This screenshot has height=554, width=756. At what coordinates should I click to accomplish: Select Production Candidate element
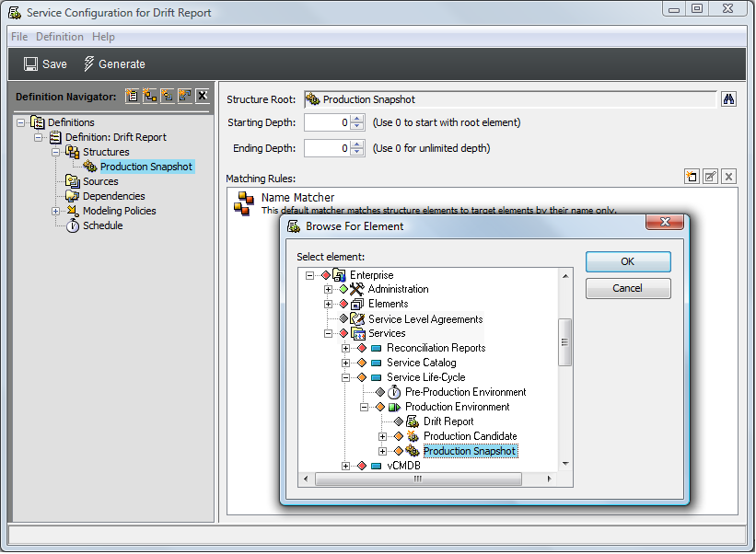pyautogui.click(x=471, y=436)
